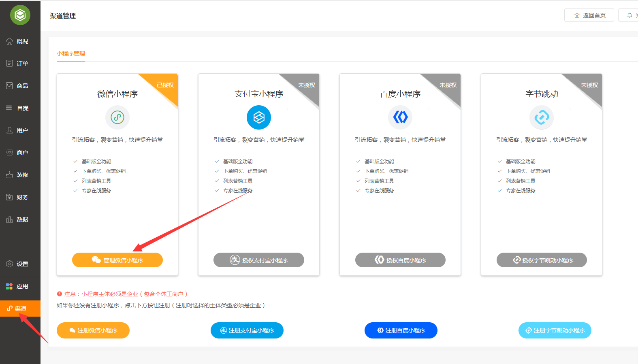638x364 pixels.
Task: Open 设置 settings in the sidebar
Action: click(x=17, y=264)
